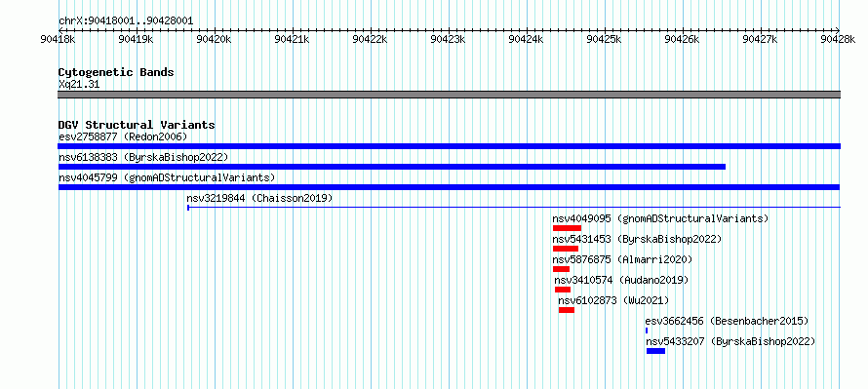Viewport: 868px width, 389px height.
Task: Click the esv2758877 (Redon2006) variant label
Action: click(x=123, y=136)
